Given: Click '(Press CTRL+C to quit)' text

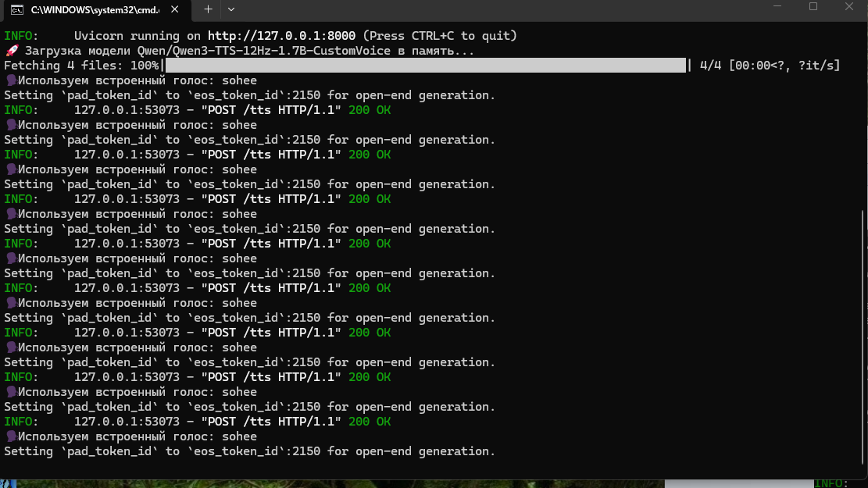Looking at the screenshot, I should pos(440,36).
